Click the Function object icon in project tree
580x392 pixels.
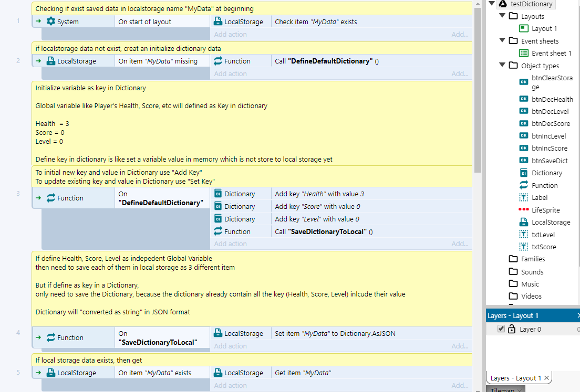[x=523, y=185]
